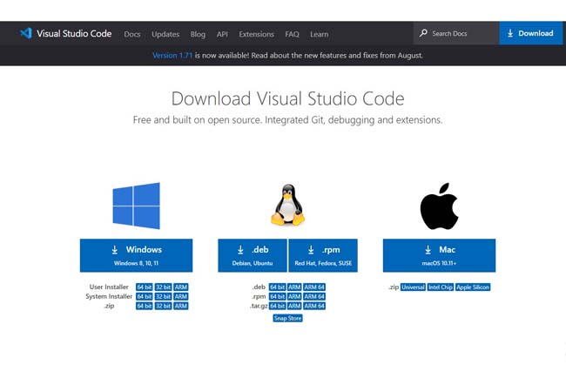
Task: Select Mac .zip Apple Silicon
Action: coord(473,287)
